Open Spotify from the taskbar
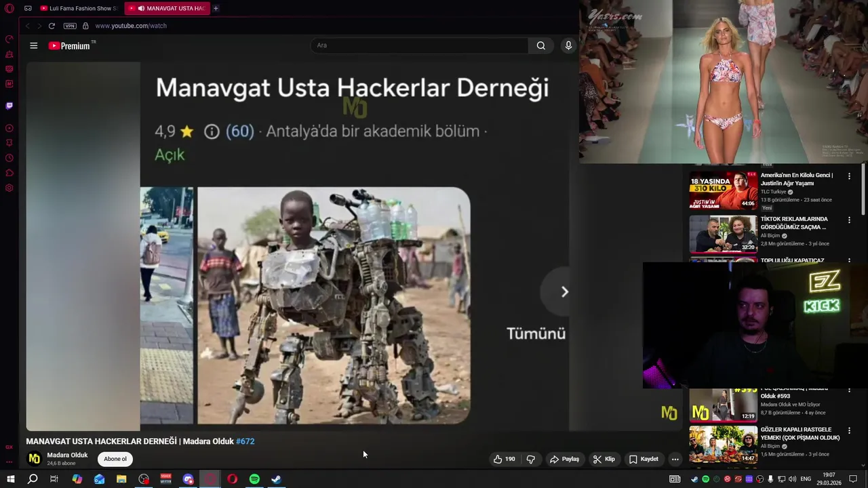868x488 pixels. click(254, 479)
